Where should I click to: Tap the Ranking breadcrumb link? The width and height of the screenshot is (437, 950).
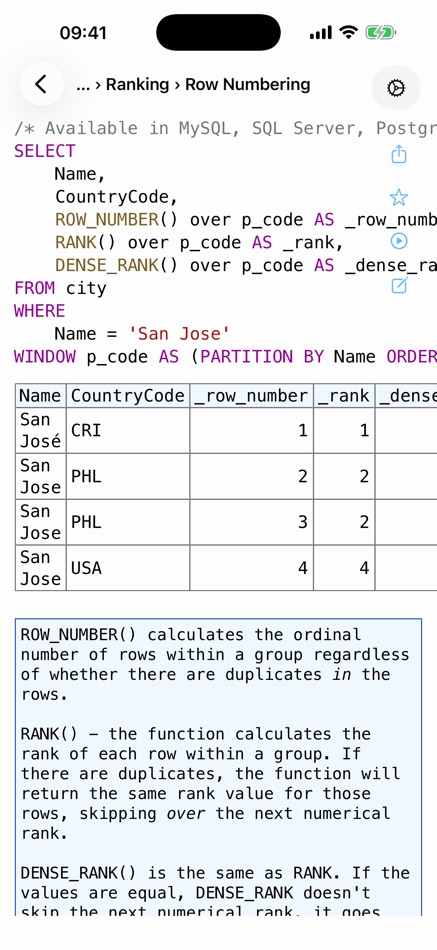point(137,84)
